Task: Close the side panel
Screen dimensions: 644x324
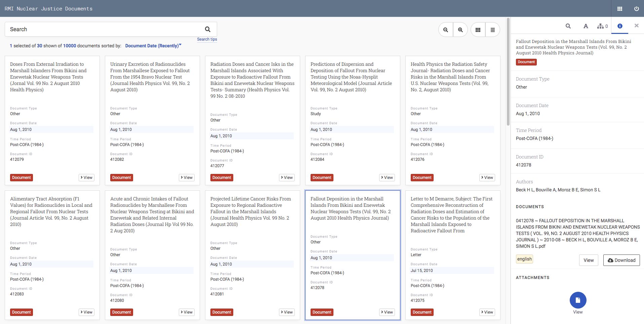Action: pos(637,26)
